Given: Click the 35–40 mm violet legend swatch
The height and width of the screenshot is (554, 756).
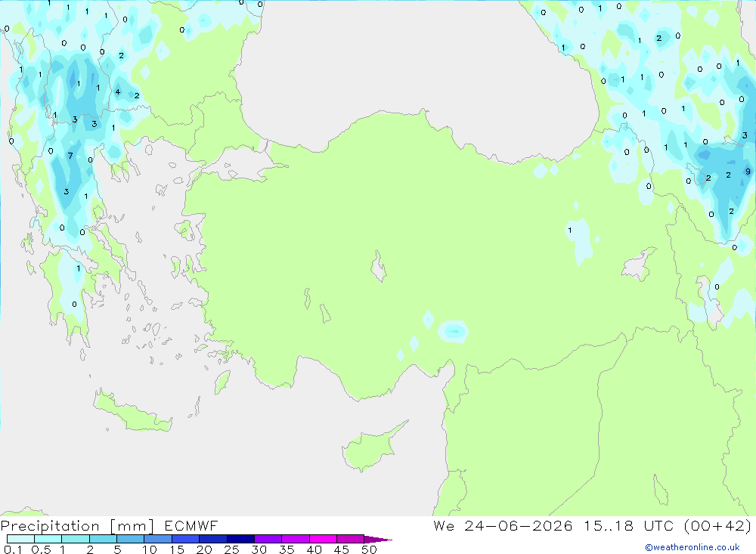Looking at the screenshot, I should [295, 539].
